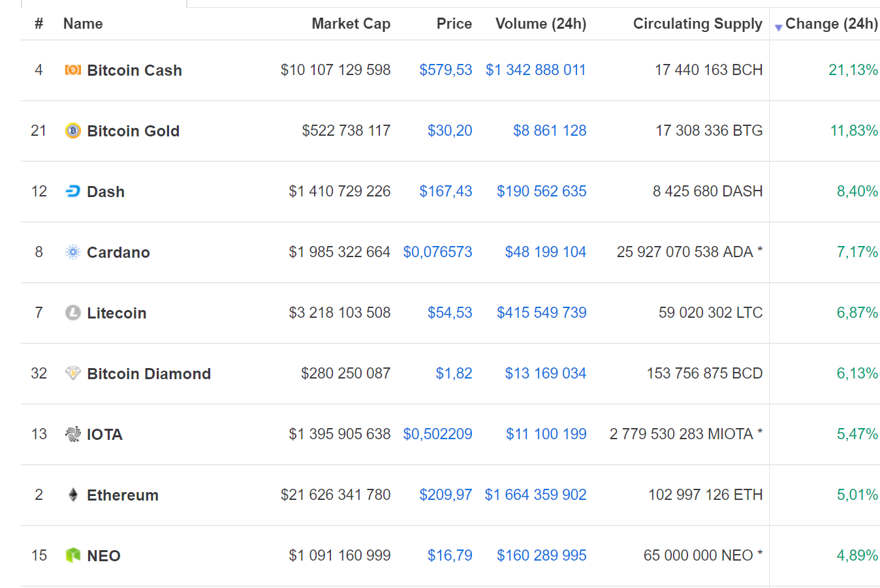880x588 pixels.
Task: Click the Dash logo icon
Action: click(73, 191)
